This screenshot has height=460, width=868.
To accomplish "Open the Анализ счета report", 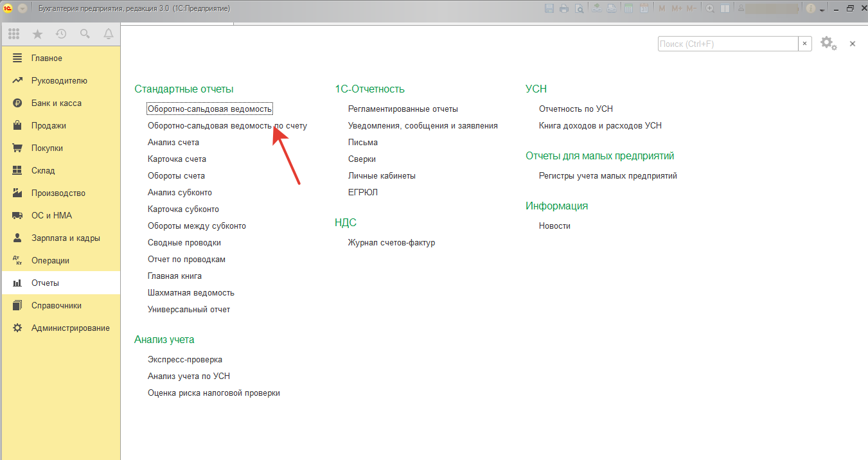I will click(x=173, y=142).
